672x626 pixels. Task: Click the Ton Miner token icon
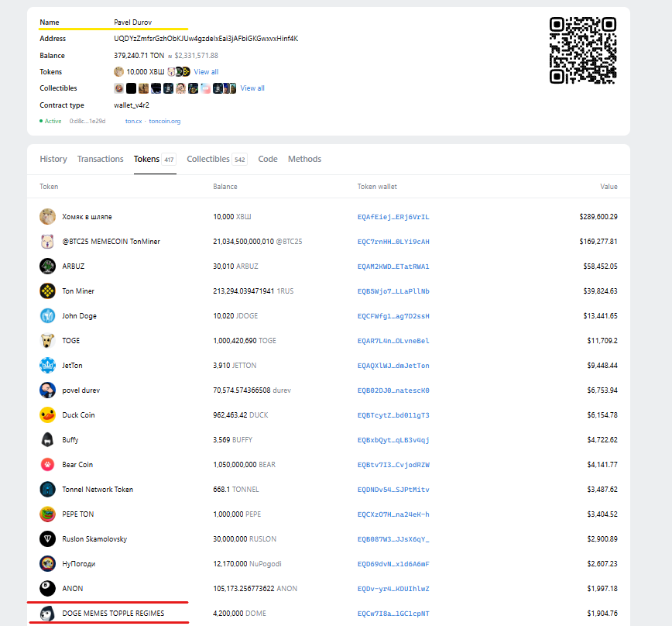click(47, 291)
